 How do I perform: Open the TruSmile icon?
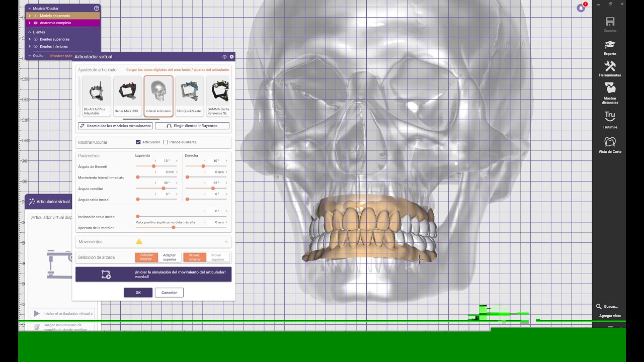point(610,116)
